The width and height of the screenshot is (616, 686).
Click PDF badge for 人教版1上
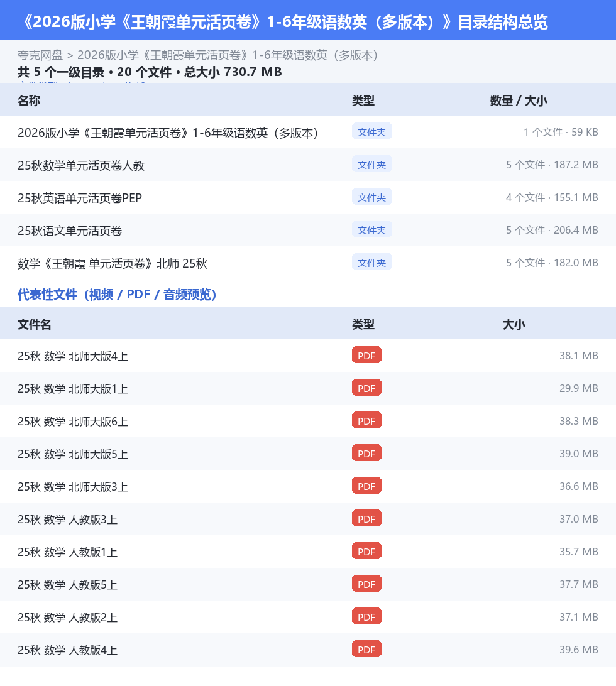[366, 552]
